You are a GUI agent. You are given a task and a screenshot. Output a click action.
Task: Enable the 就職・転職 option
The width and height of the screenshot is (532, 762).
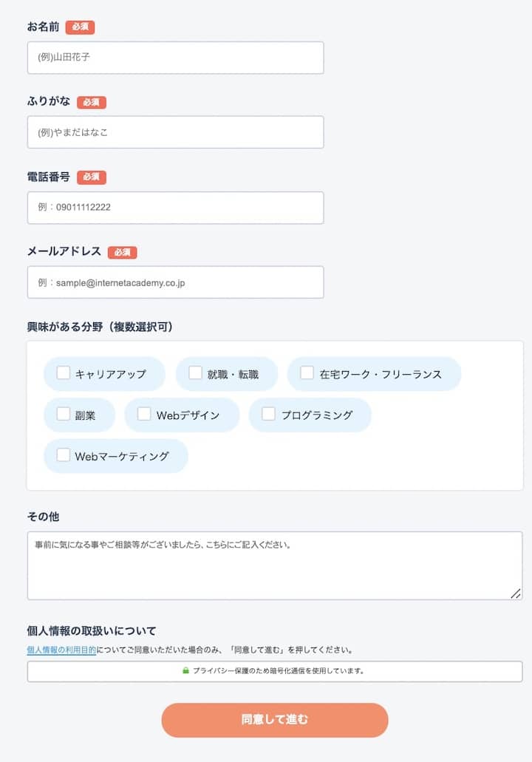pos(194,374)
